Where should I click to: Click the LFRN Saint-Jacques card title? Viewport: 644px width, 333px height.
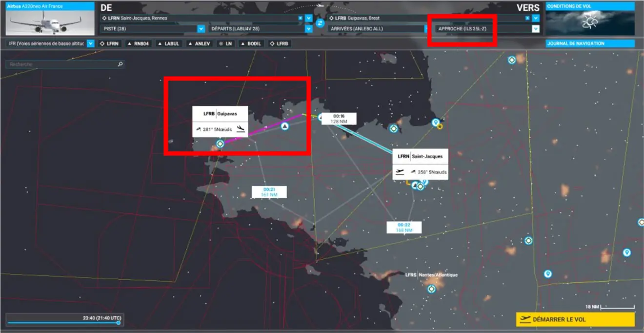click(x=420, y=156)
